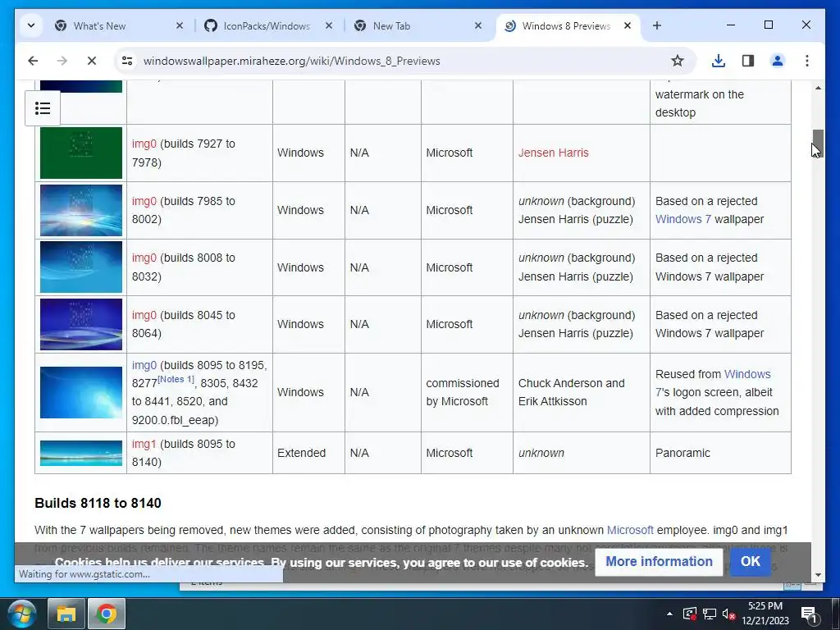Select the Panoramic notes cell
The image size is (840, 630).
pos(720,453)
